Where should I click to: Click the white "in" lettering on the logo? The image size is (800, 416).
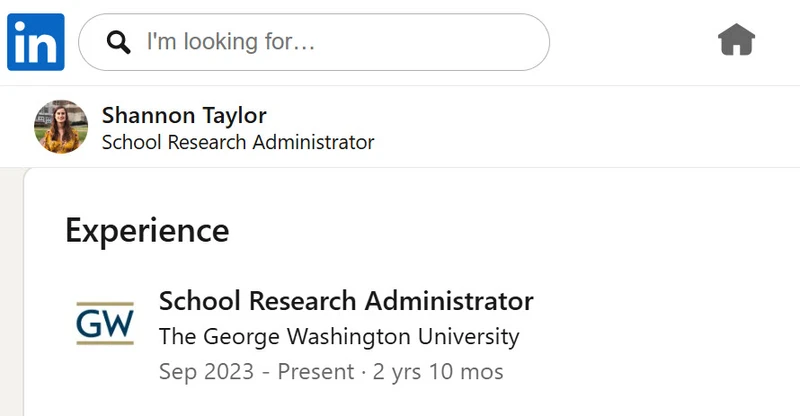pos(36,44)
